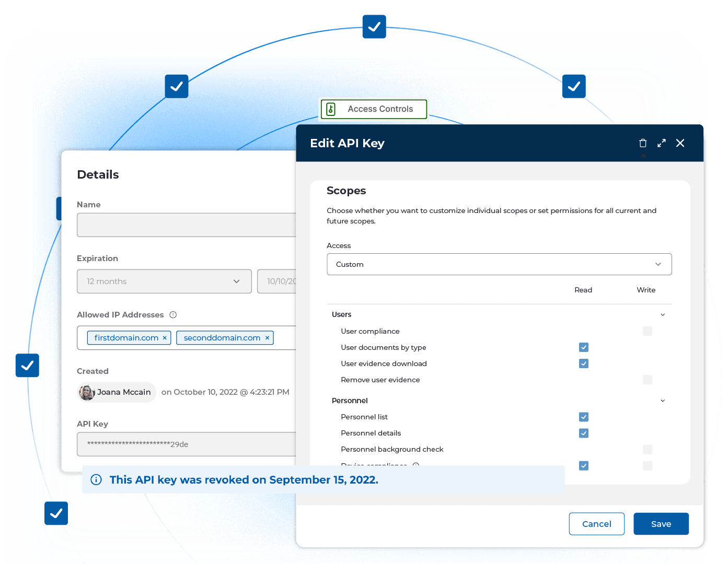Click the info icon beside Allowed IP Addresses
The width and height of the screenshot is (728, 564).
click(x=173, y=315)
